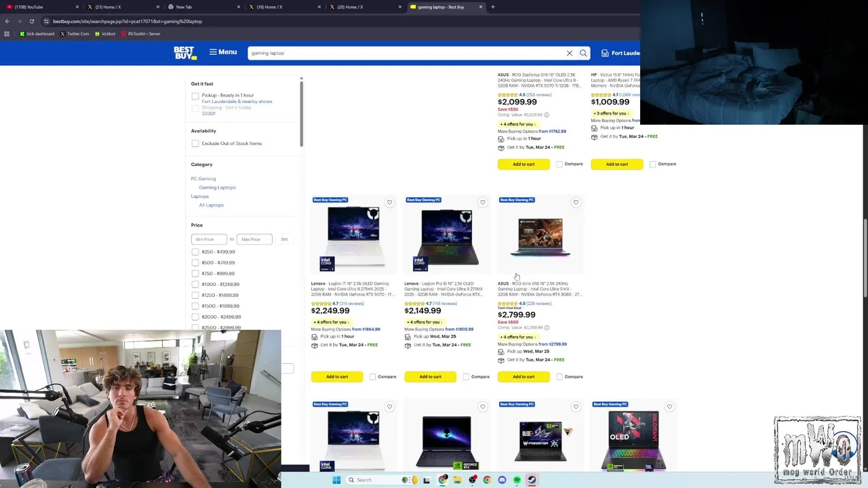Image resolution: width=868 pixels, height=488 pixels.
Task: Click the Set price range button
Action: (284, 239)
